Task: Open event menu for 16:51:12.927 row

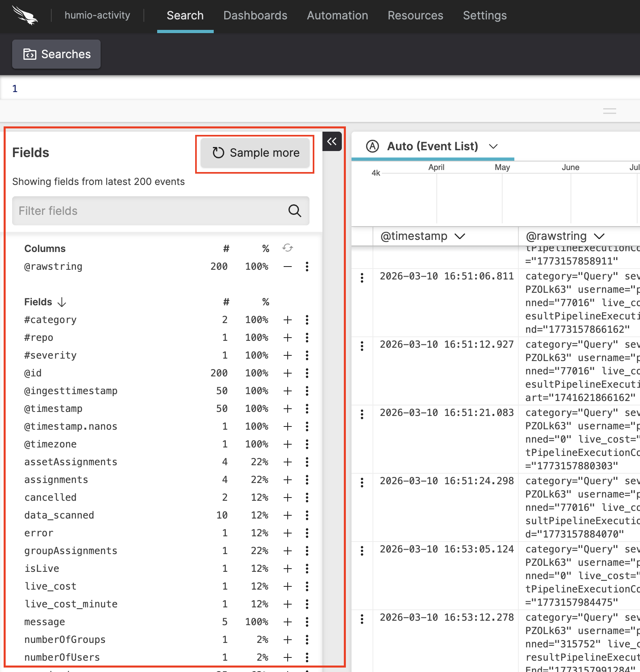Action: (x=362, y=346)
